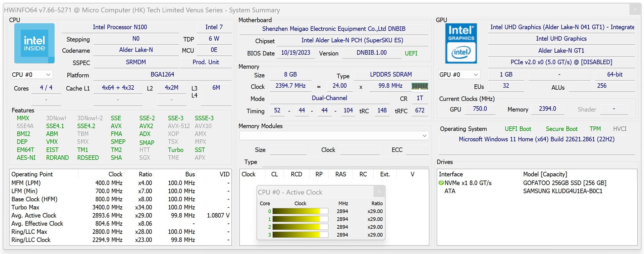Click the green memory module icon
This screenshot has height=254, width=644.
pos(420,86)
